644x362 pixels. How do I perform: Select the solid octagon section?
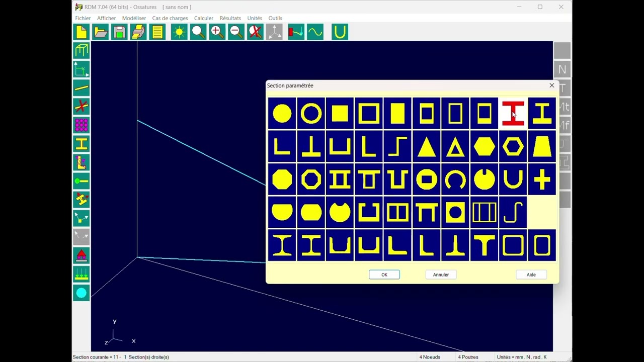[282, 179]
